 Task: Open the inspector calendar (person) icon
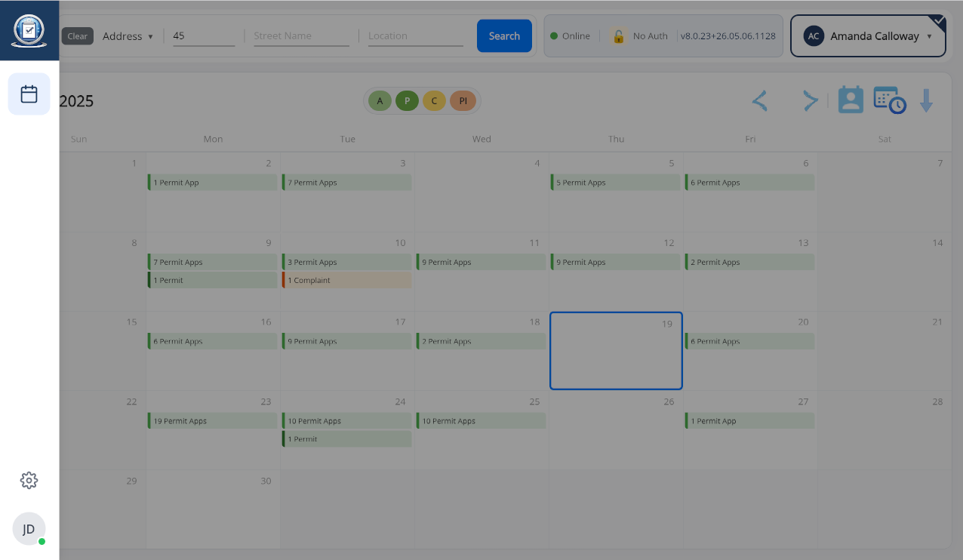click(851, 100)
